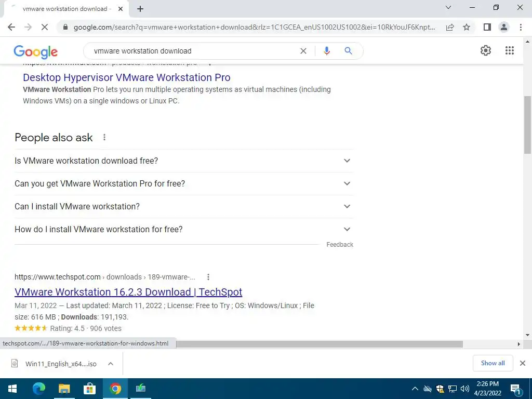Open a new Chrome tab
Viewport: 532px width, 399px height.
140,9
